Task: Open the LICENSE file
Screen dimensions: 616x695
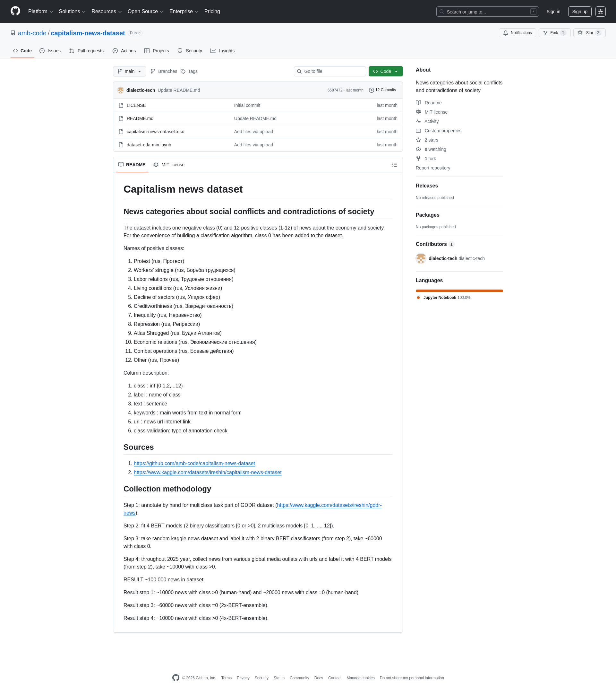Action: pyautogui.click(x=136, y=105)
